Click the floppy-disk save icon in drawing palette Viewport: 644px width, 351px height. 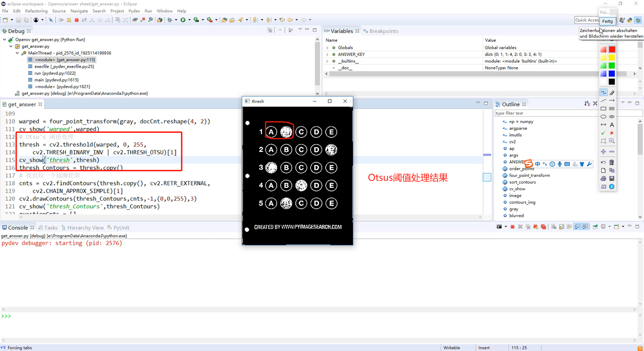(x=612, y=179)
